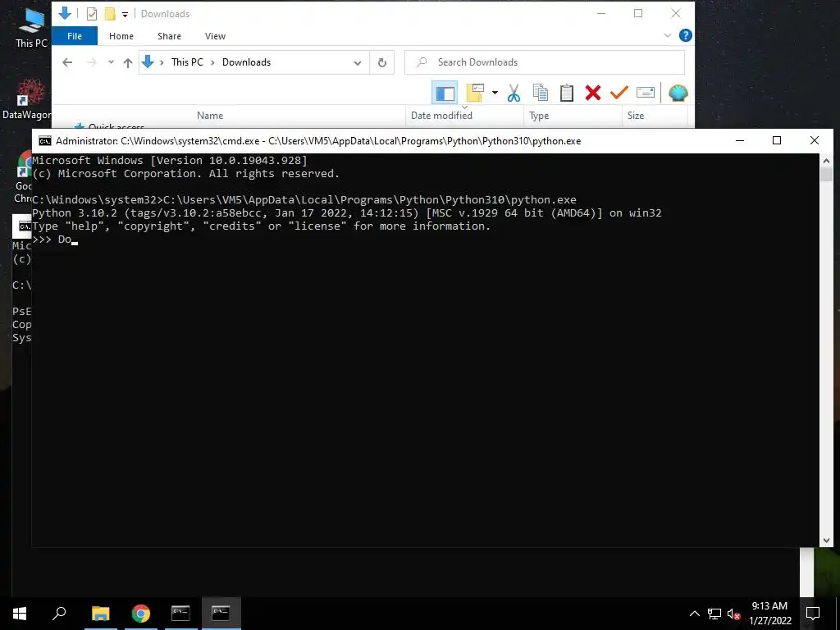Image resolution: width=840 pixels, height=630 pixels.
Task: Open the blue Help question icon
Action: pos(685,35)
